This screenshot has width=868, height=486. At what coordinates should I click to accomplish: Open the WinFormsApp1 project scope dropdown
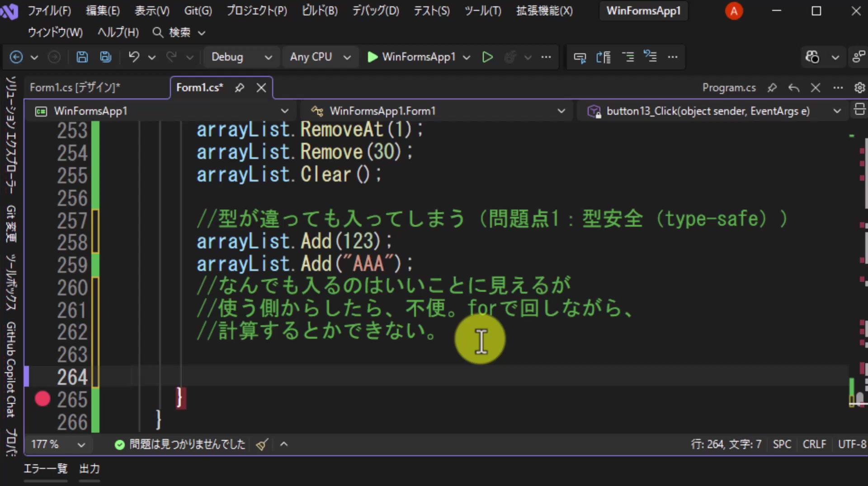click(162, 111)
